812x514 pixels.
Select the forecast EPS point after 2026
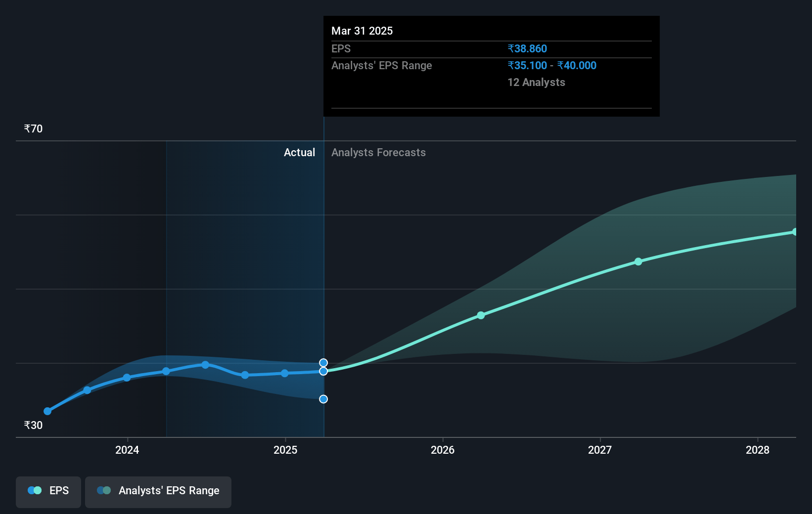point(481,315)
